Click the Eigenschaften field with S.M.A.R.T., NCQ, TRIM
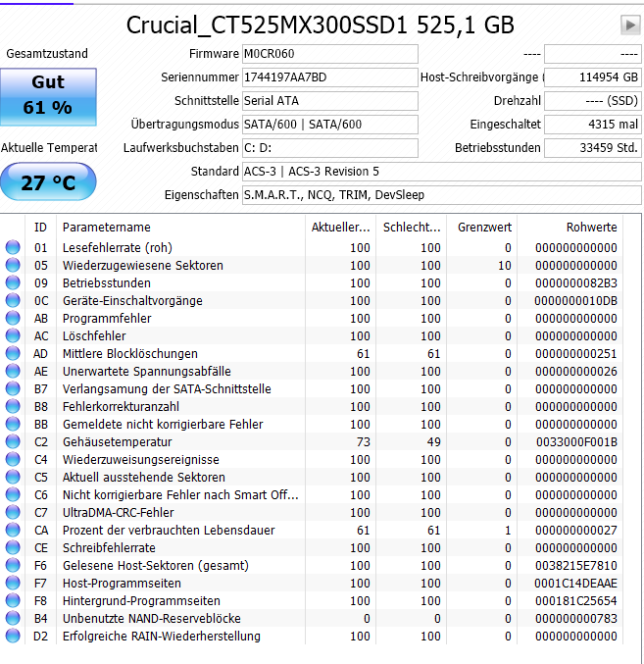The height and width of the screenshot is (664, 644). 442,195
